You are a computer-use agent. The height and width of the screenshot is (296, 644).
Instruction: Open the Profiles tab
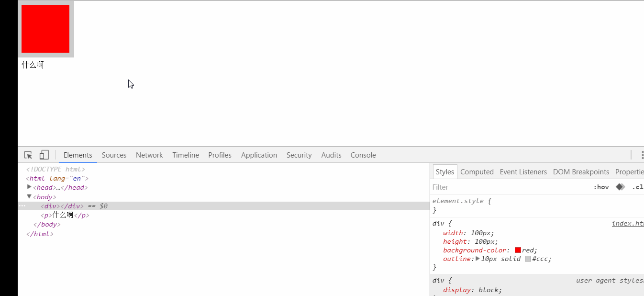(x=220, y=155)
